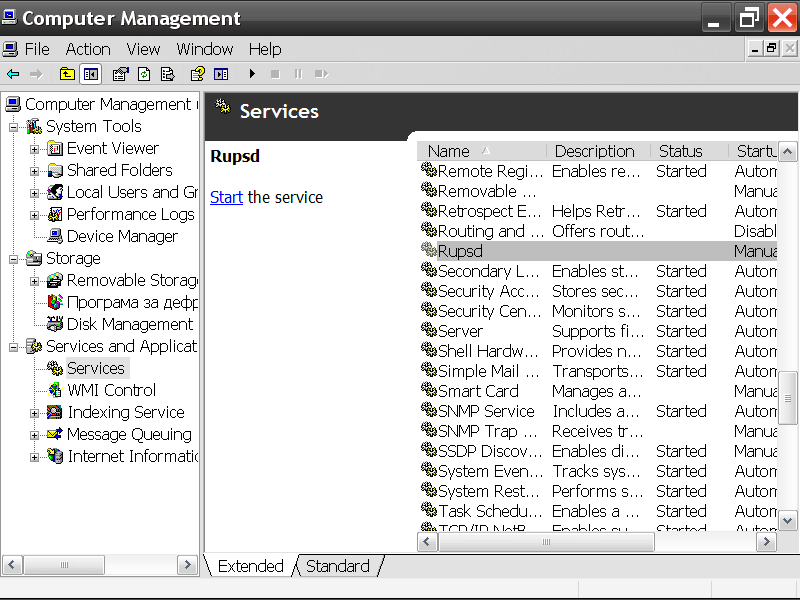Viewport: 800px width, 600px height.
Task: Select the SNMP Service row
Action: [x=598, y=411]
